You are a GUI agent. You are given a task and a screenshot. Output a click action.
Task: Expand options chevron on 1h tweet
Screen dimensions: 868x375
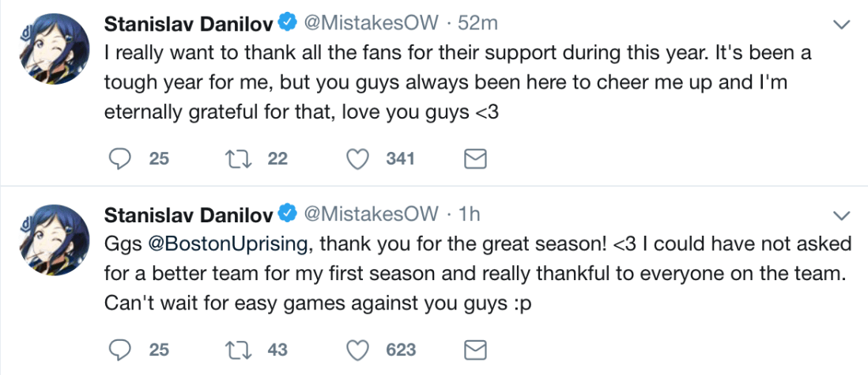tap(842, 215)
